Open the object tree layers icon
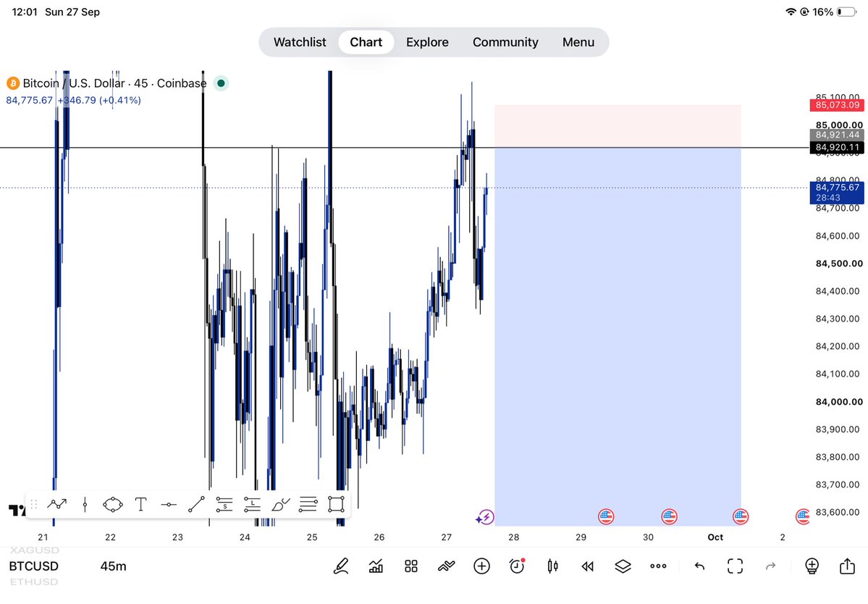868x604 pixels. pyautogui.click(x=623, y=566)
